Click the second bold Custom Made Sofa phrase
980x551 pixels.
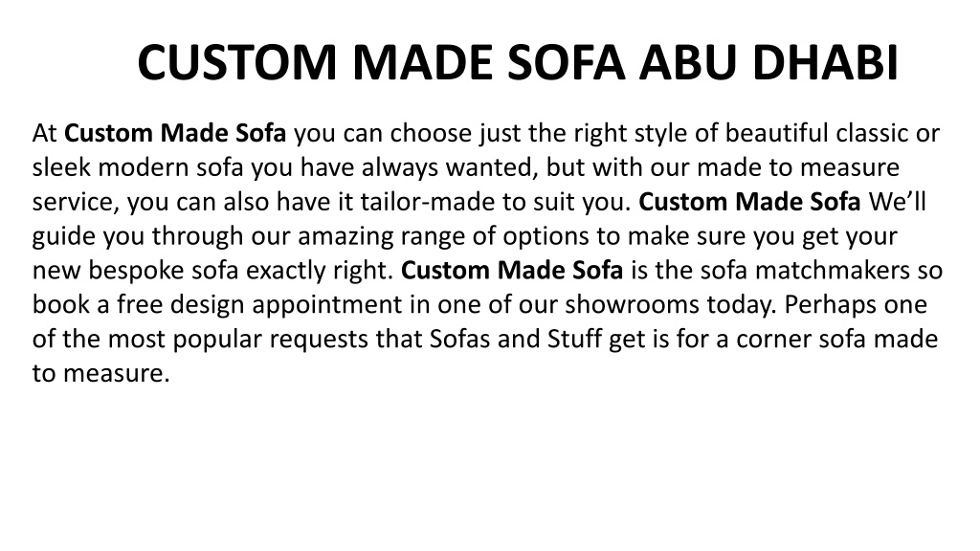749,202
